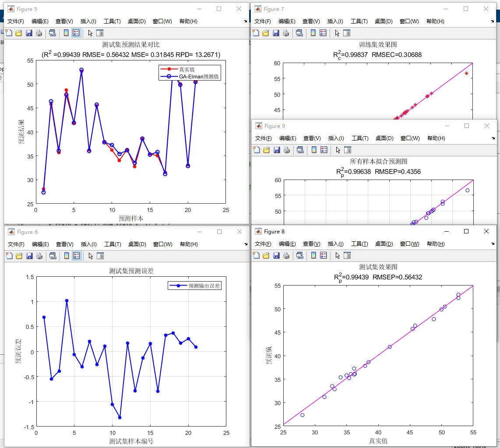Open the 插入(I) menu in Figure 6
Viewport: 500px width, 448px height.
[x=88, y=244]
